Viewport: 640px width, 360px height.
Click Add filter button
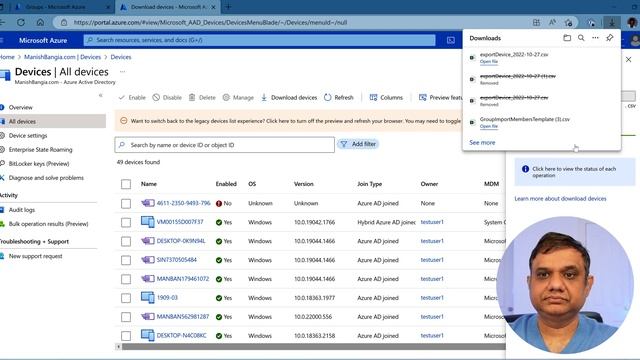[358, 144]
